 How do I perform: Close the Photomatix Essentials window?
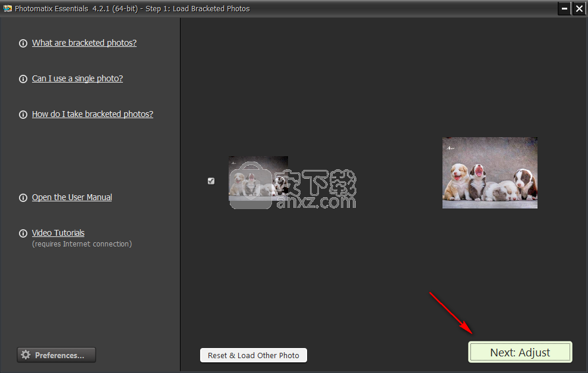[579, 9]
